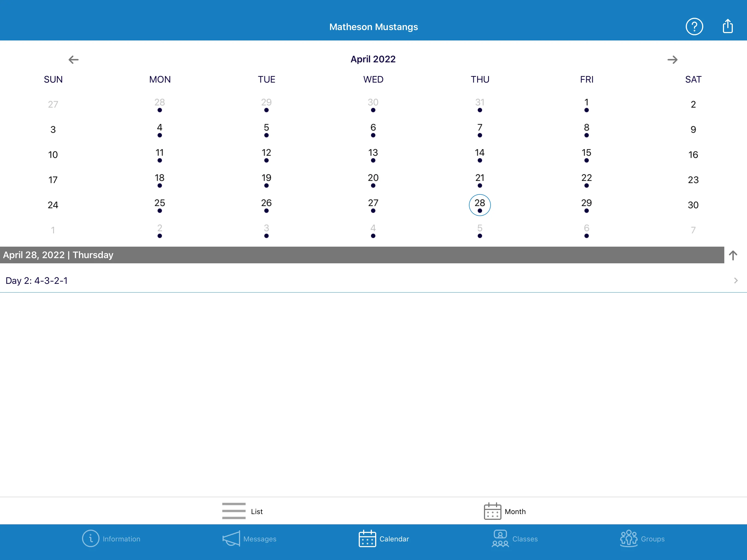
Task: Navigate to next month
Action: coord(672,59)
